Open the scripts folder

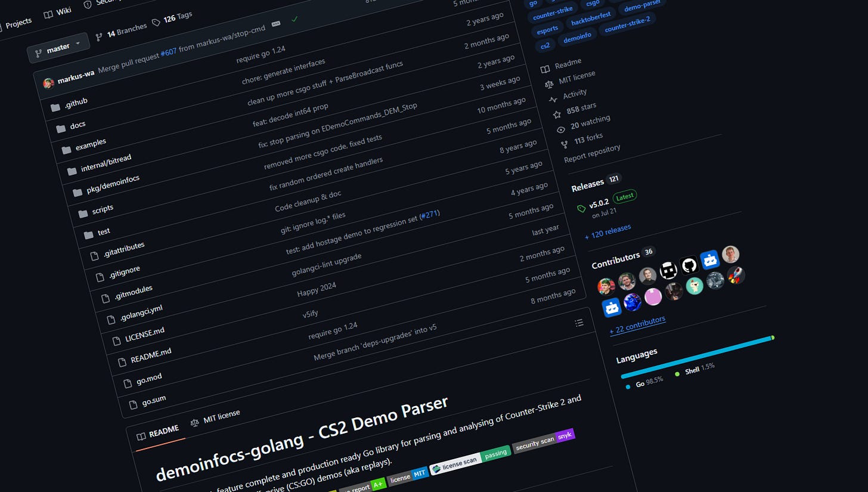coord(103,210)
